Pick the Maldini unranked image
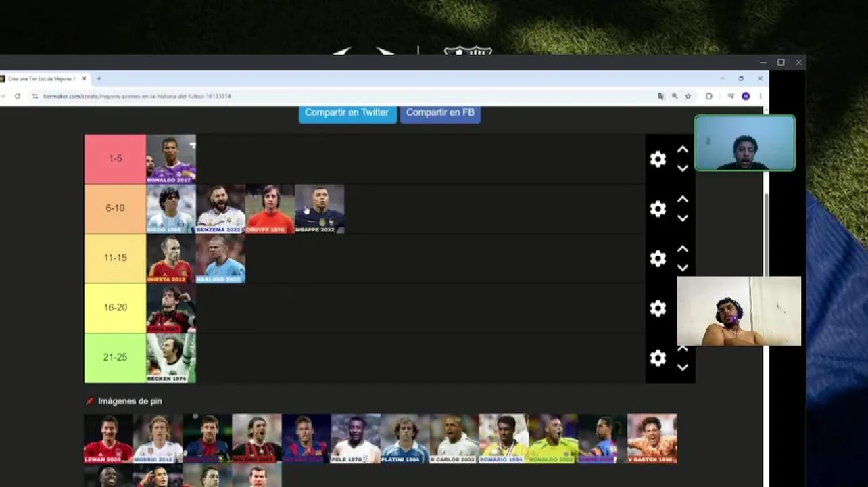 tap(257, 438)
